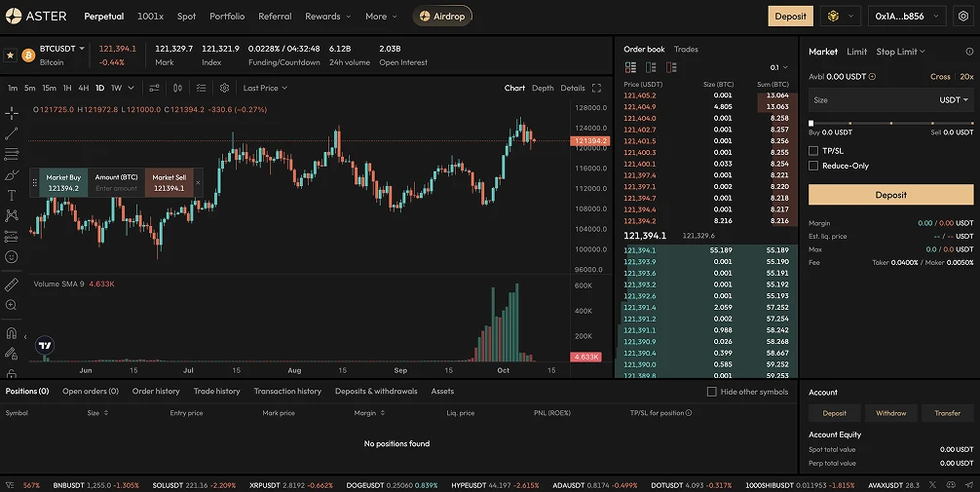Open the BNB chain network selector
Image resolution: width=980 pixels, height=492 pixels.
click(x=840, y=17)
